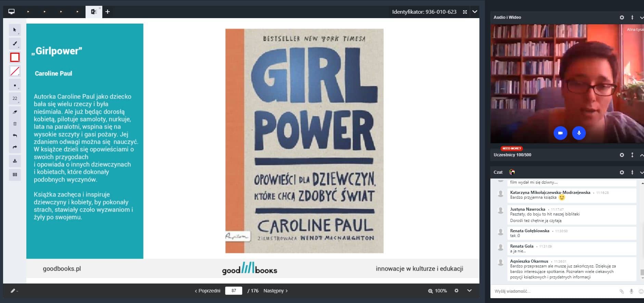Click Renata Gola's name in chat
The width and height of the screenshot is (644, 303).
click(x=521, y=246)
